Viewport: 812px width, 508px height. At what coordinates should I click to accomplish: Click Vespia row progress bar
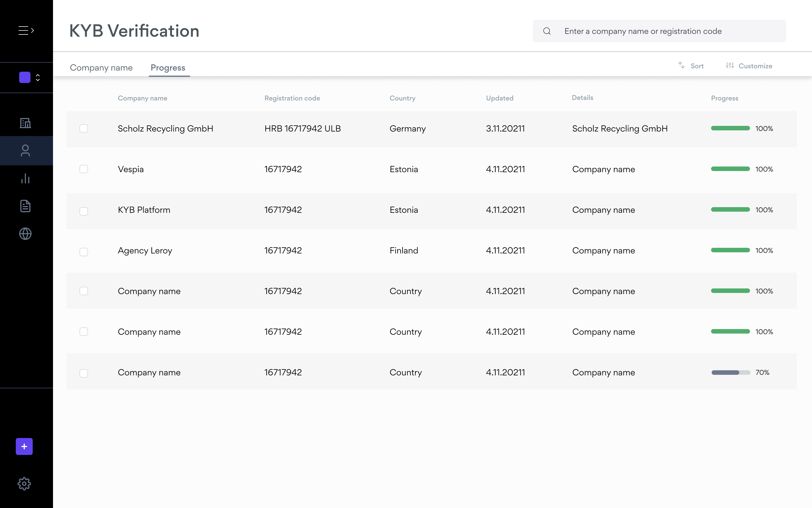click(x=730, y=169)
